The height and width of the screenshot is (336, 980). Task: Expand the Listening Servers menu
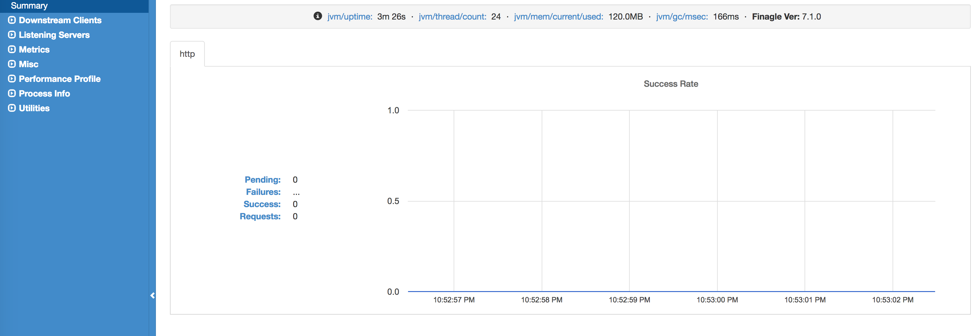click(54, 35)
